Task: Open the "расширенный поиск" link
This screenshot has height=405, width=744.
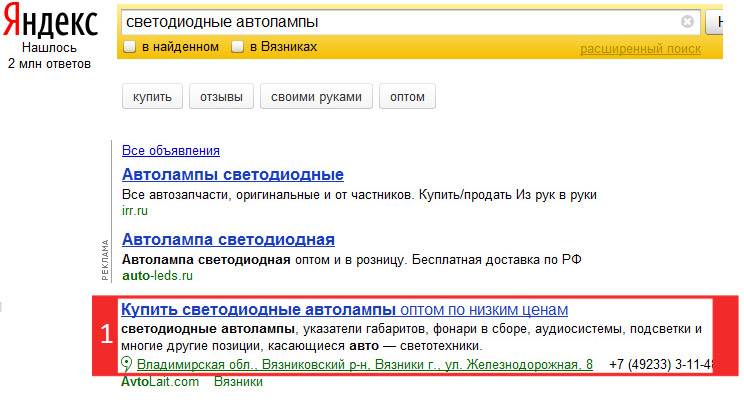Action: [x=640, y=49]
